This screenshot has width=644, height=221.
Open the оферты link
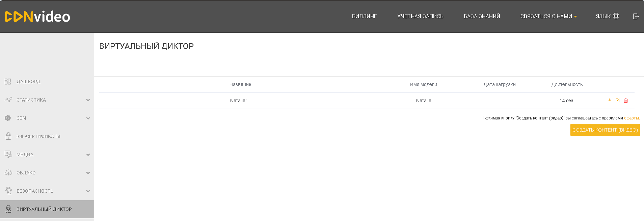(632, 118)
